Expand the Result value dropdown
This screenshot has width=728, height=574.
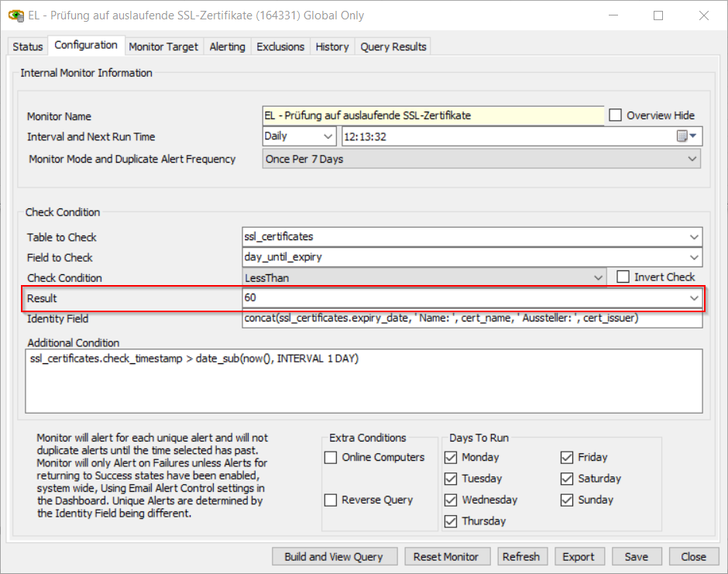pos(693,298)
